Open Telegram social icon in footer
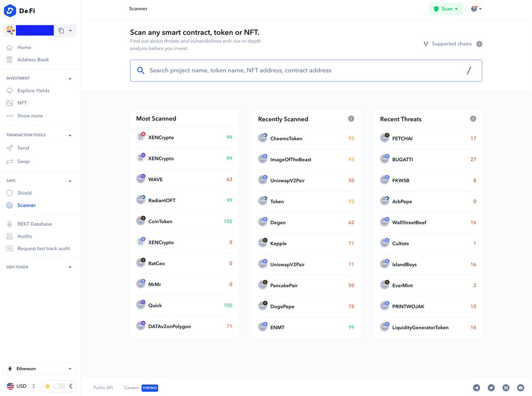Screen dimensions: 532x396 coord(477,388)
